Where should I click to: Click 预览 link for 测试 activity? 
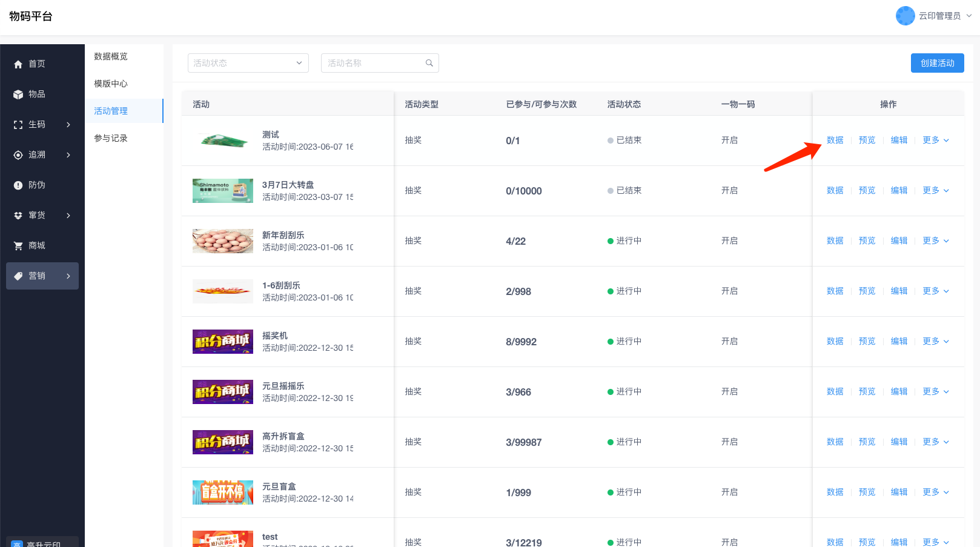point(867,140)
